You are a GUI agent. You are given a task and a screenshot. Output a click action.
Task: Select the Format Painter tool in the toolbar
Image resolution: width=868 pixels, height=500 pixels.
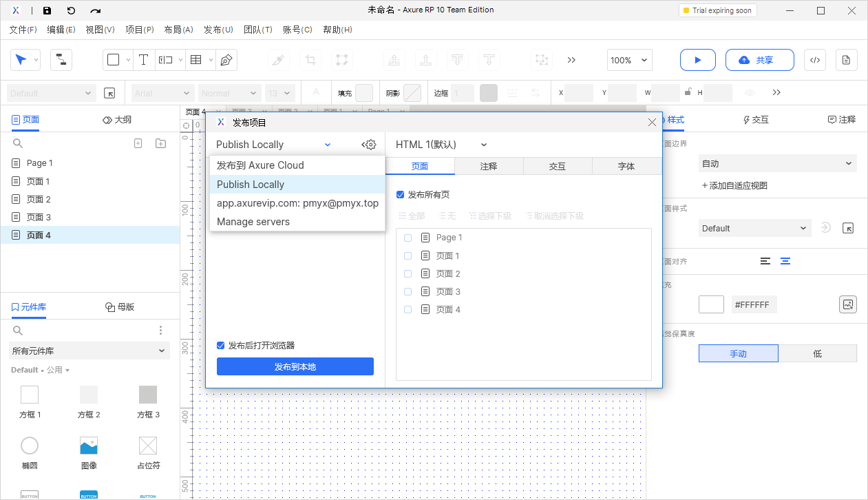pyautogui.click(x=278, y=60)
